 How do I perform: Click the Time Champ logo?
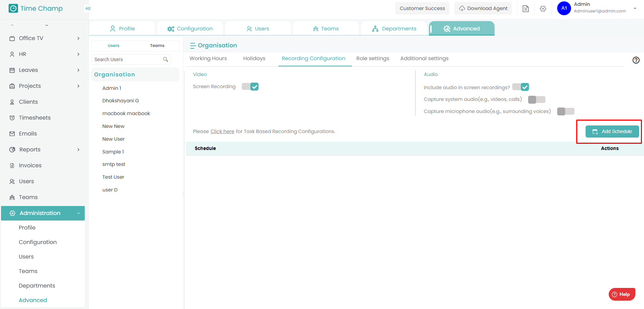(x=36, y=8)
